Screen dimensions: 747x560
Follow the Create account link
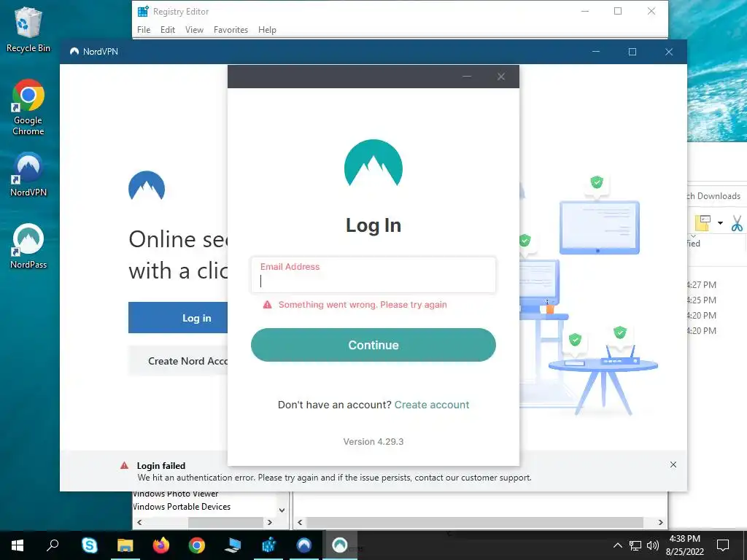432,405
